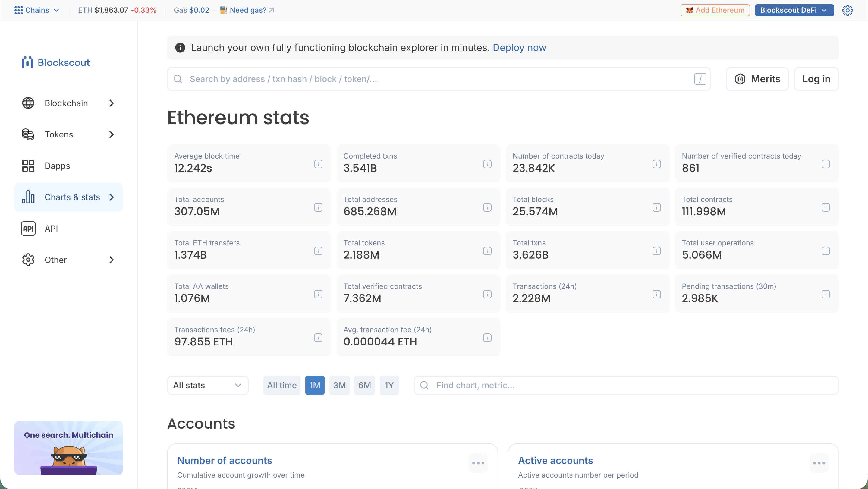The width and height of the screenshot is (868, 489).
Task: Open the All stats dropdown
Action: coord(208,385)
